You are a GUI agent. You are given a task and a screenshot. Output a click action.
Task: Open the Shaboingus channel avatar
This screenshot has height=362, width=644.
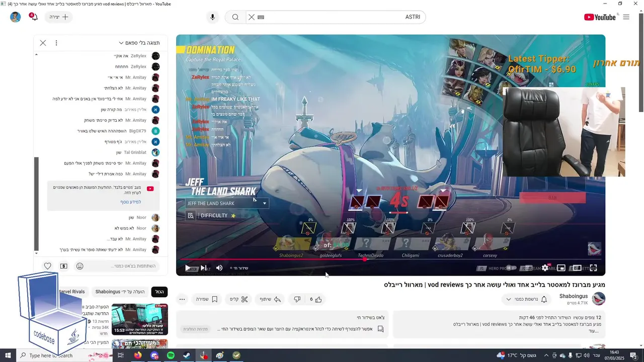598,299
